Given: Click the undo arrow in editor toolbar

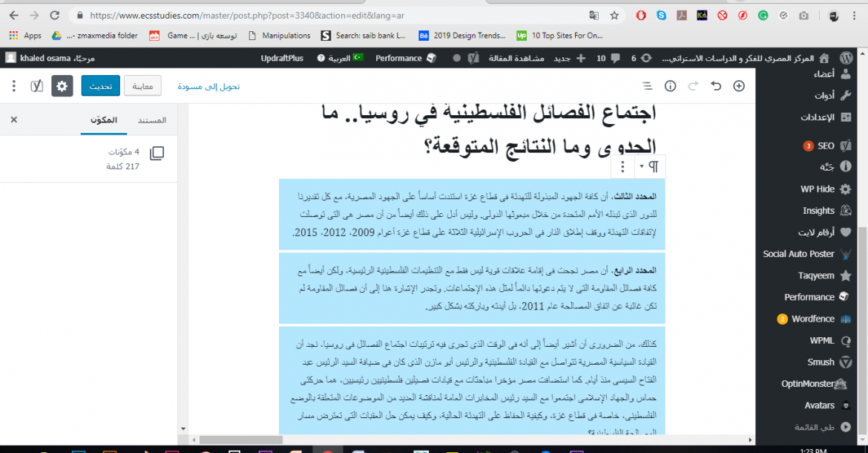Looking at the screenshot, I should coord(716,86).
